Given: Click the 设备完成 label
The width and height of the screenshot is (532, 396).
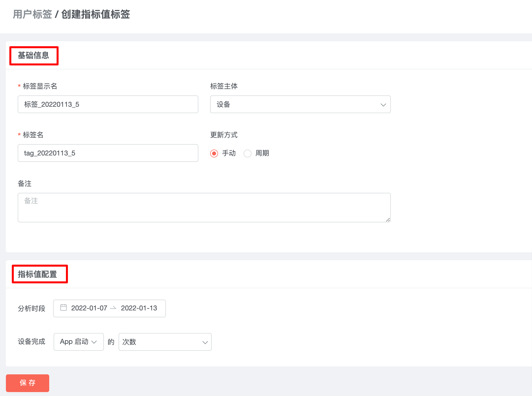Looking at the screenshot, I should click(x=31, y=342).
